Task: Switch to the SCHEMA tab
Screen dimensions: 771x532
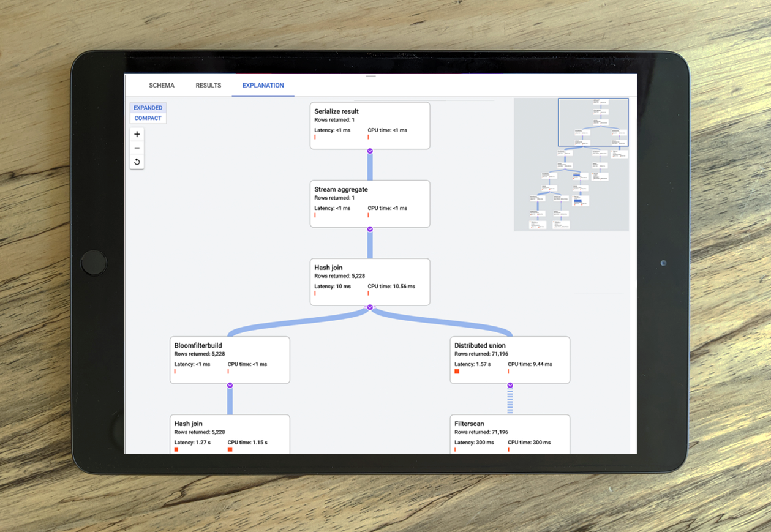Action: [x=161, y=85]
